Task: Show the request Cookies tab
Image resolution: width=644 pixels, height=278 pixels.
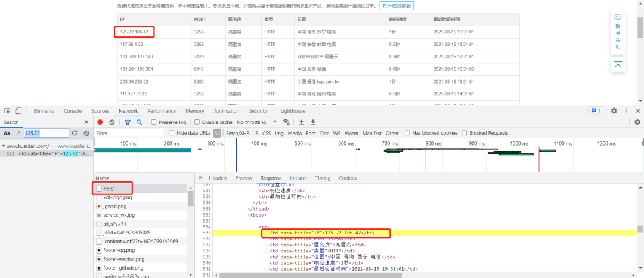Action: [x=348, y=178]
